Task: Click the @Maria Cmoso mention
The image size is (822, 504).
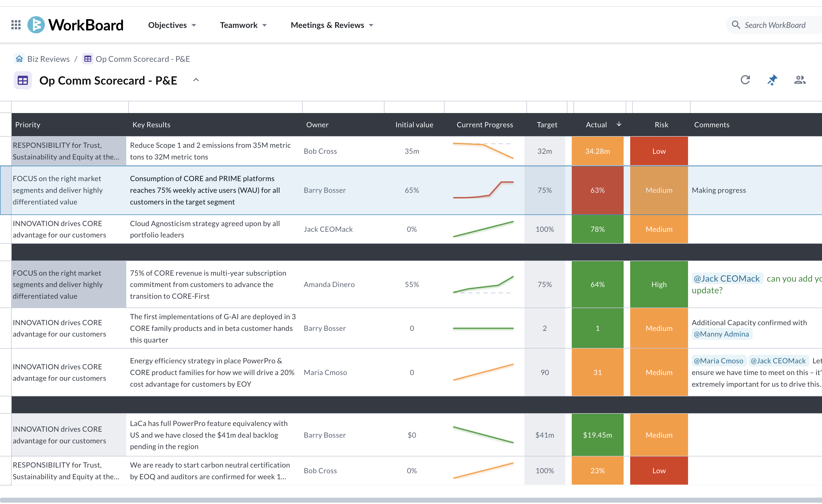Action: click(x=718, y=361)
